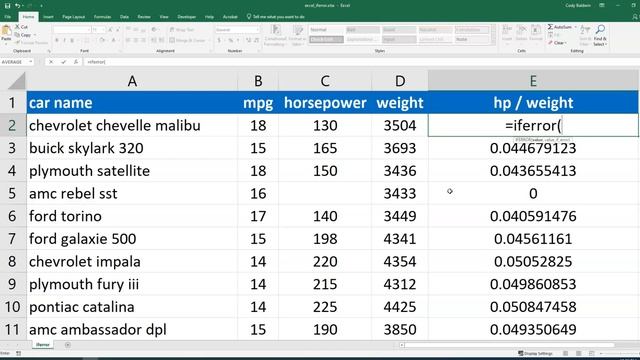Switch to the Review tab
This screenshot has width=640, height=360.
[x=144, y=17]
